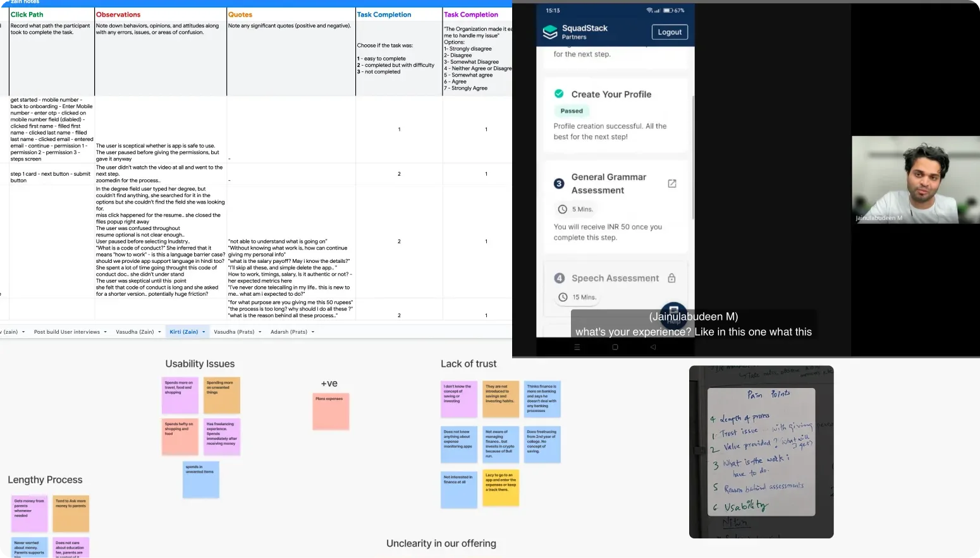The height and width of the screenshot is (558, 980).
Task: Click the mobile app's vertical scrollbar
Action: coord(693,158)
